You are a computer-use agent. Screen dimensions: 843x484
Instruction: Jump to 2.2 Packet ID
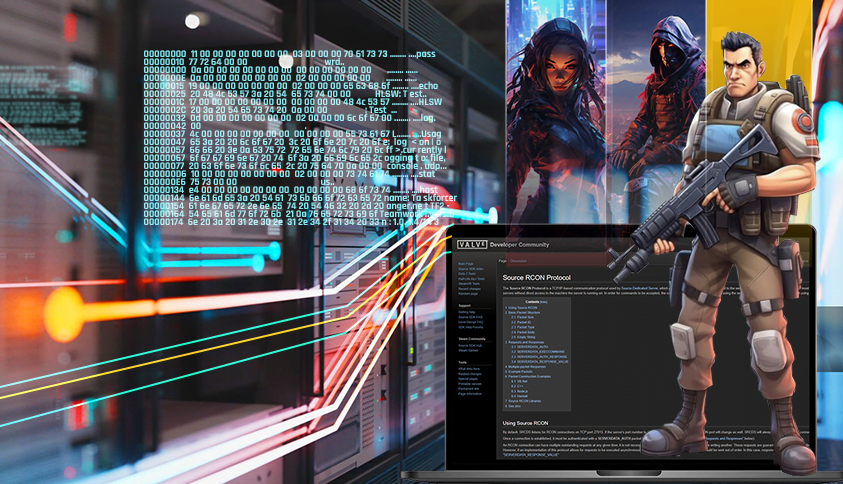pos(521,322)
